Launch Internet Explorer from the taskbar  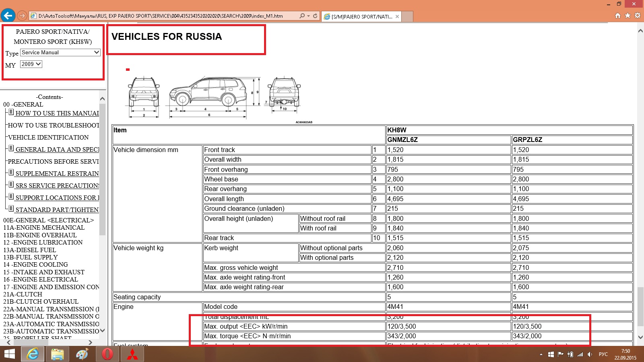(33, 354)
